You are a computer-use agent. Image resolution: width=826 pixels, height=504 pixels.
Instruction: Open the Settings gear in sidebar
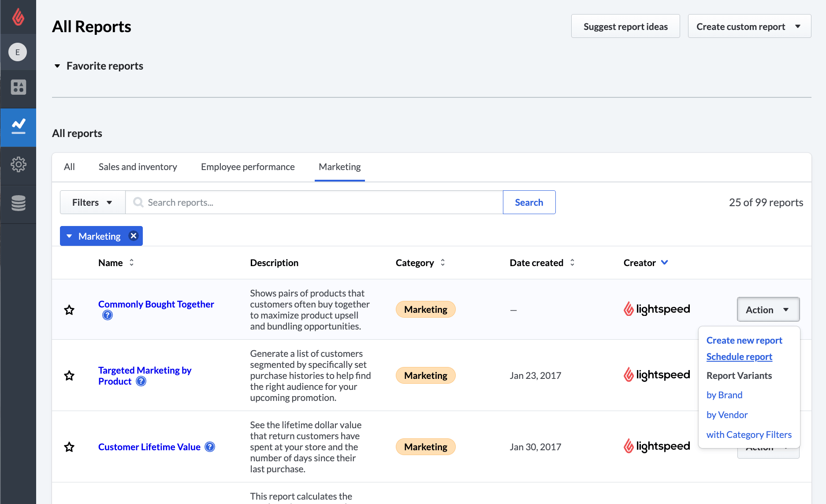(x=18, y=164)
